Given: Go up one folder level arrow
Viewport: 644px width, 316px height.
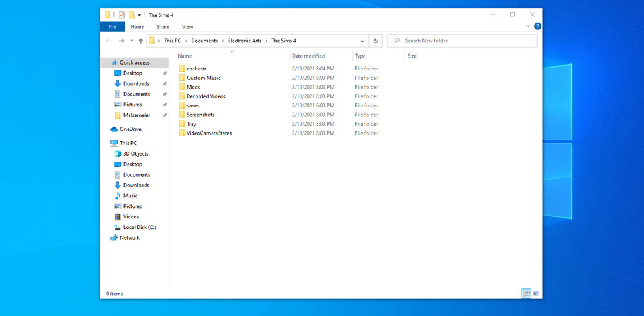Looking at the screenshot, I should click(x=141, y=41).
